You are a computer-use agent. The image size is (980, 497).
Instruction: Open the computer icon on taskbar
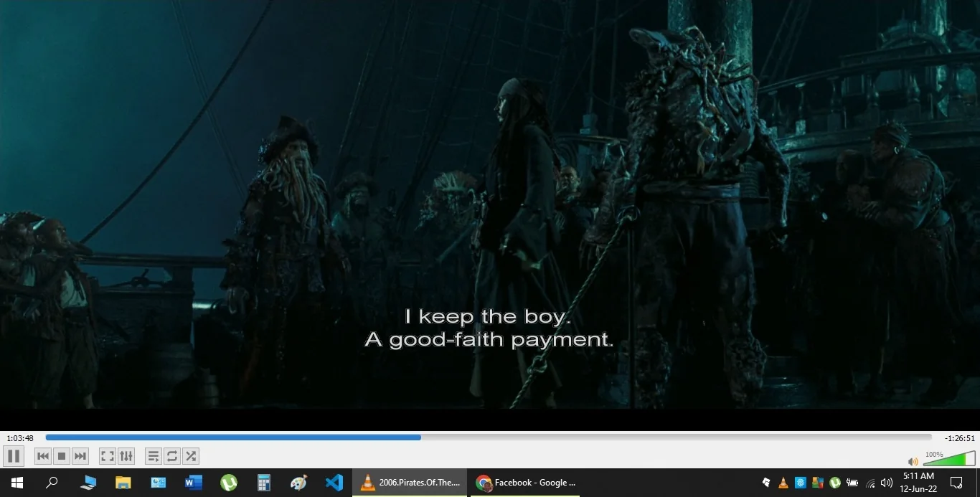[88, 483]
